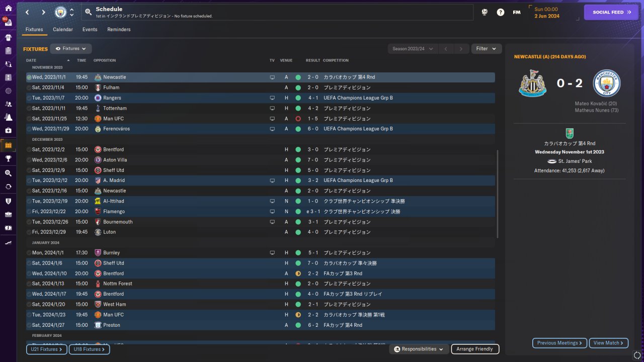Click the fixtures list vertical scrollbar
Viewport: 644px width, 362px height.
tap(498, 194)
